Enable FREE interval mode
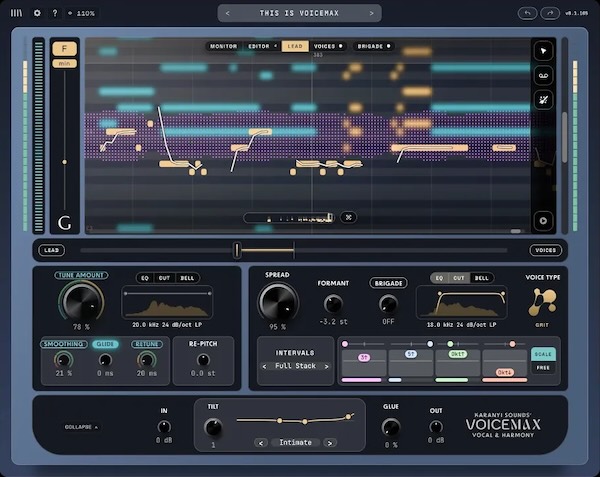This screenshot has width=600, height=477. [x=543, y=368]
